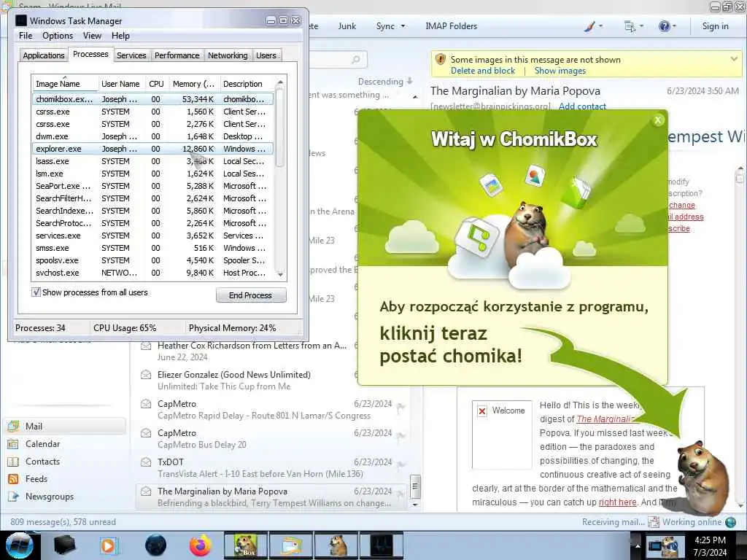Click the Calendar icon in sidebar
The width and height of the screenshot is (747, 560).
13,444
